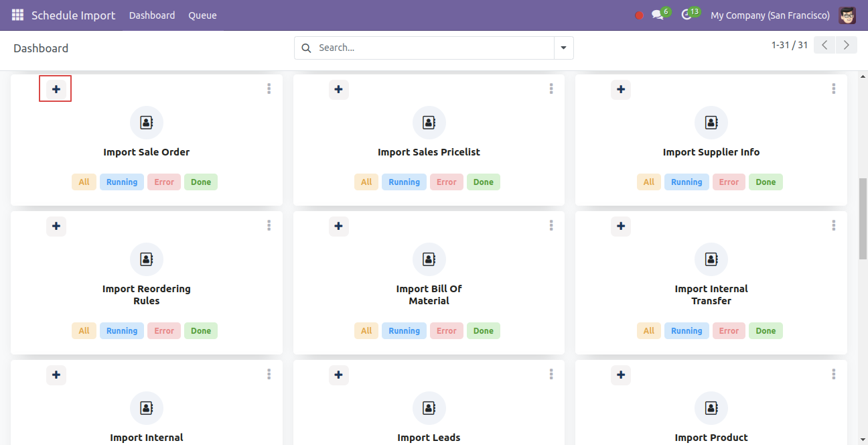The width and height of the screenshot is (868, 445).
Task: Click the Schedule Import app title
Action: (x=74, y=15)
